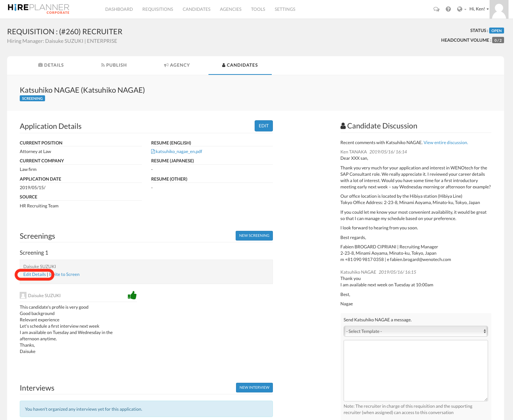Open the katsuhiko_nagae_en.pdf resume file
Viewport: 513px width, 420px height.
click(179, 152)
